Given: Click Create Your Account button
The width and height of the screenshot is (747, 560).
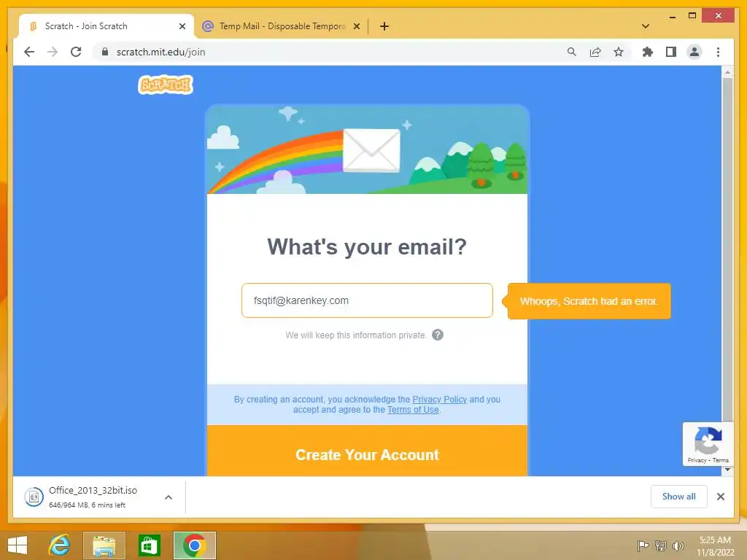Looking at the screenshot, I should point(367,451).
